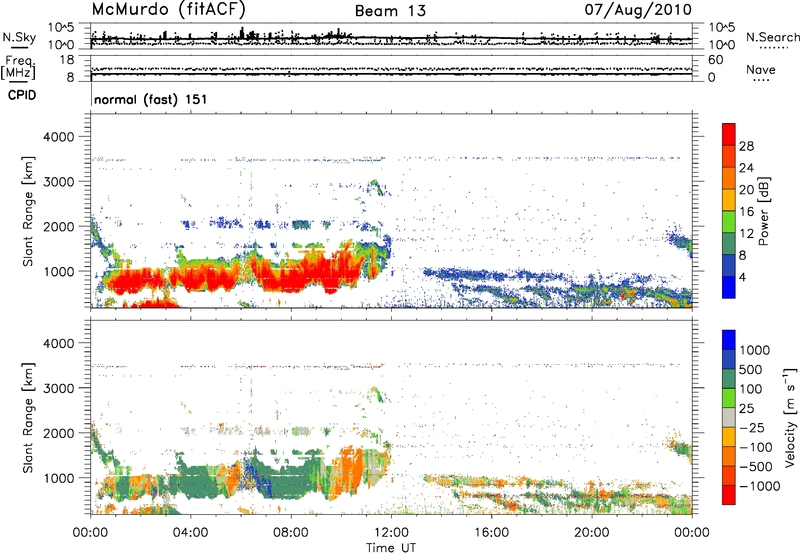Viewport: 800px width, 554px height.
Task: Click the N.Search legend label
Action: (x=772, y=37)
